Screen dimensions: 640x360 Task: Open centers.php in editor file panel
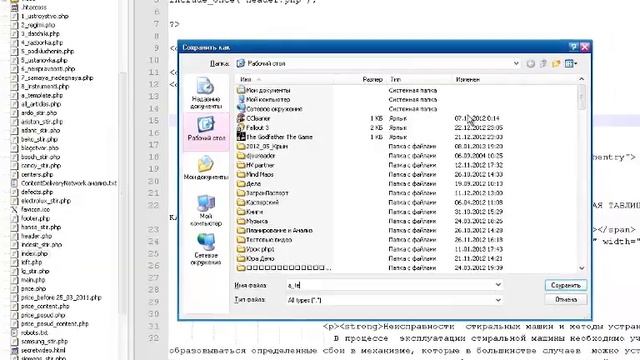tap(37, 174)
